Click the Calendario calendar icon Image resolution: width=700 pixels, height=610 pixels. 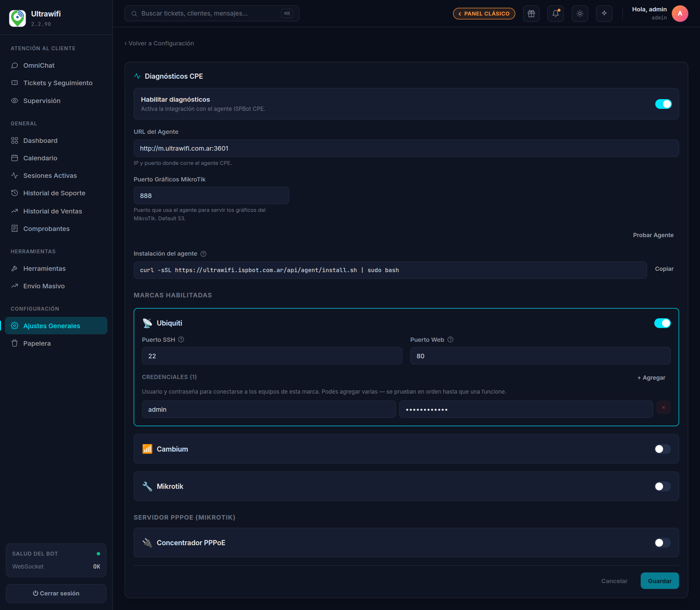pos(14,158)
